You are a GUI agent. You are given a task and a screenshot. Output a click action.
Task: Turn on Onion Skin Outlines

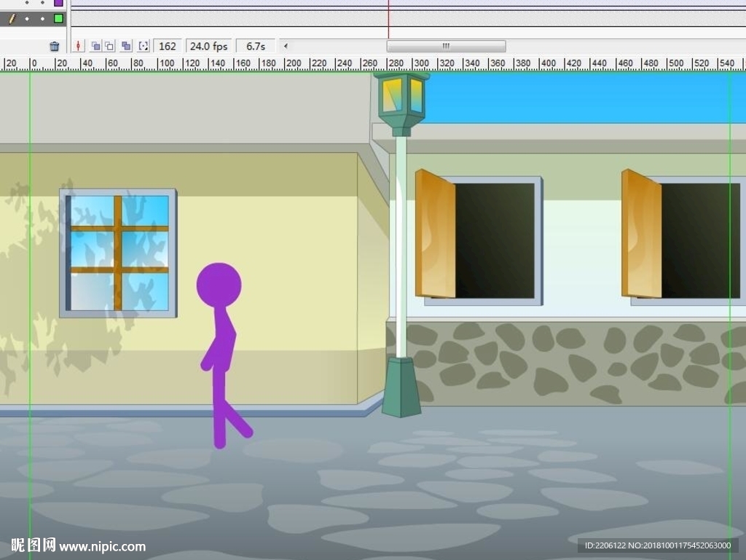pos(109,47)
